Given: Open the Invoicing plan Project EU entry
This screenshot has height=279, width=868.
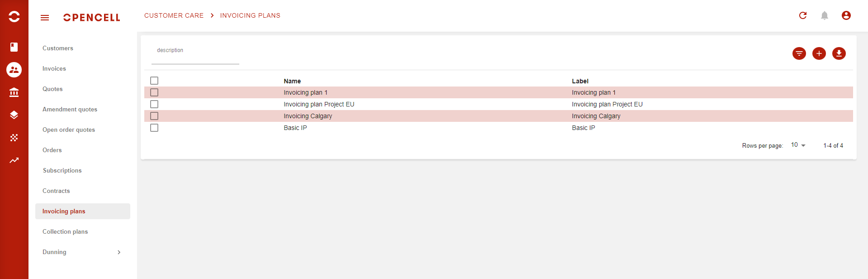Looking at the screenshot, I should point(319,104).
